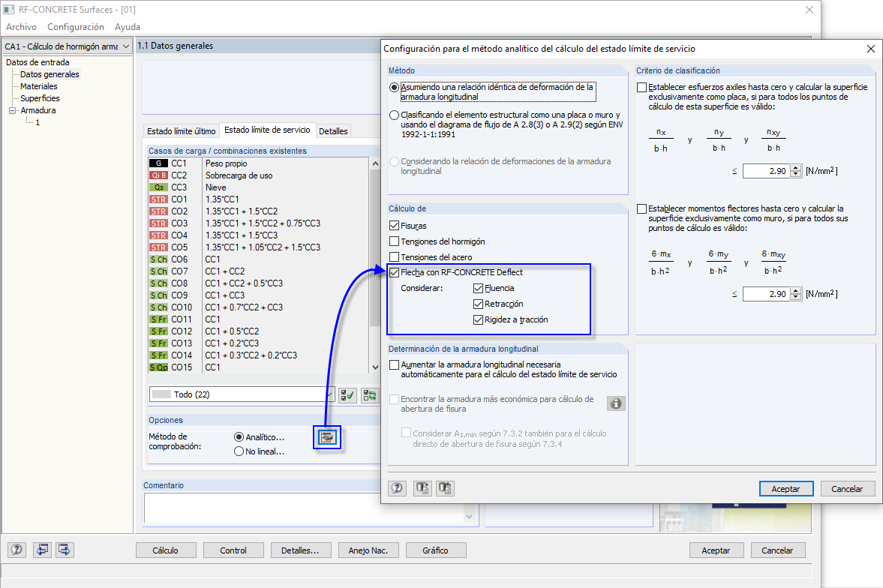
Task: Go to previous module window icon
Action: click(x=42, y=550)
